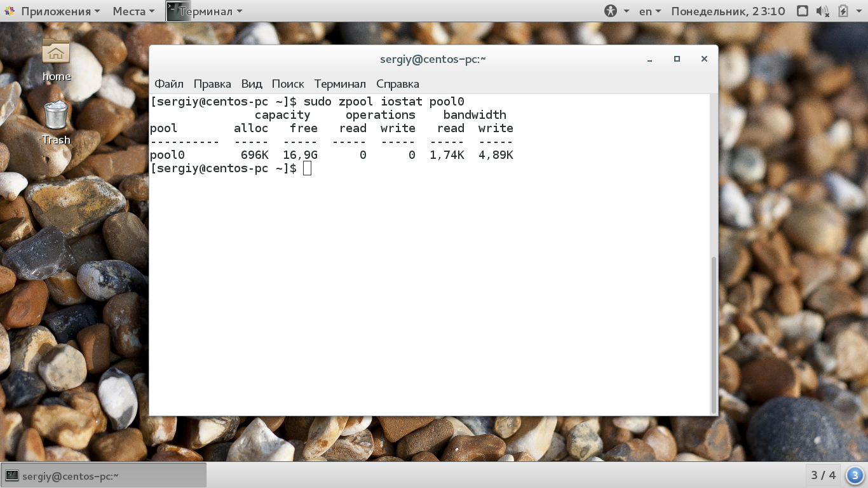Click the terminal cursor at the last prompt
The image size is (868, 488).
click(x=308, y=168)
